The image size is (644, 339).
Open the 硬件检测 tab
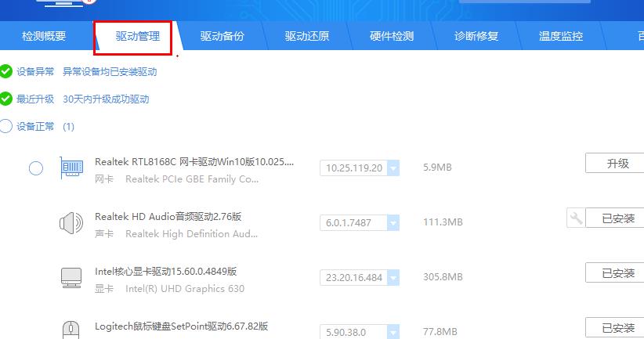(x=391, y=36)
